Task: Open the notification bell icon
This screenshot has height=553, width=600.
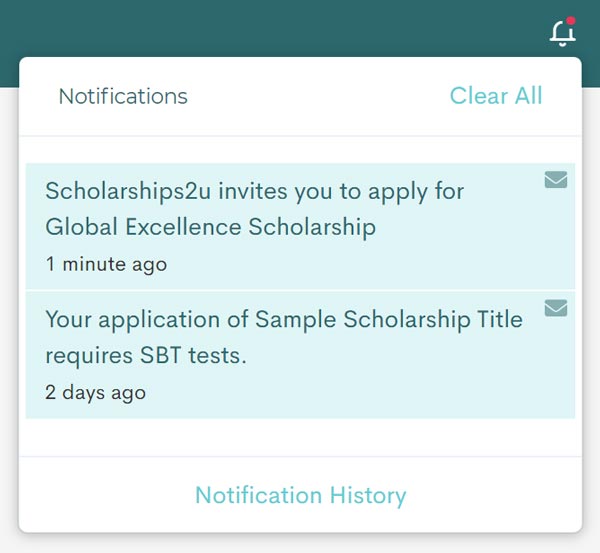Action: [562, 33]
